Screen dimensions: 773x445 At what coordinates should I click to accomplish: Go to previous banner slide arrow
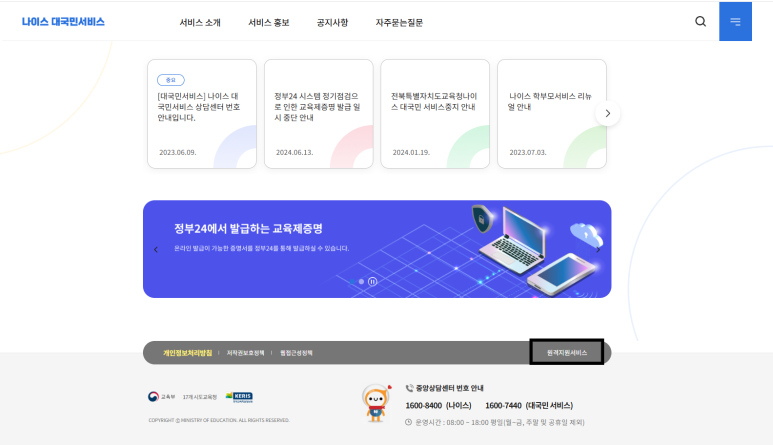click(156, 250)
